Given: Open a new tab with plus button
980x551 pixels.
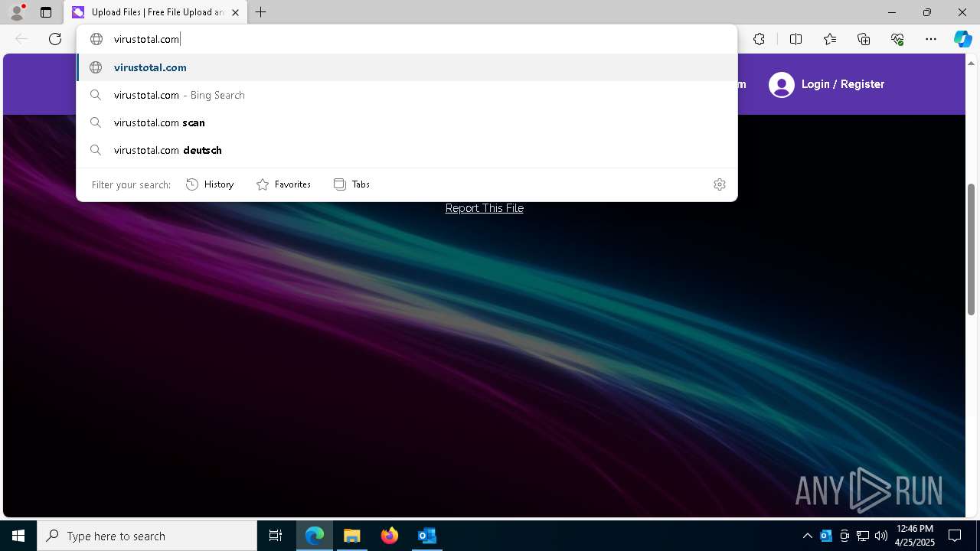Looking at the screenshot, I should tap(261, 12).
